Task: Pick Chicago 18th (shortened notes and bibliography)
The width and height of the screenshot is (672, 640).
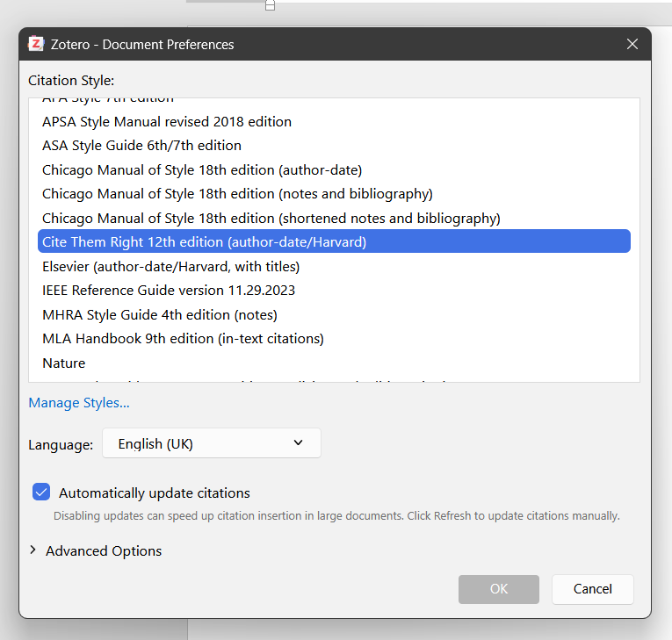Action: (x=334, y=219)
